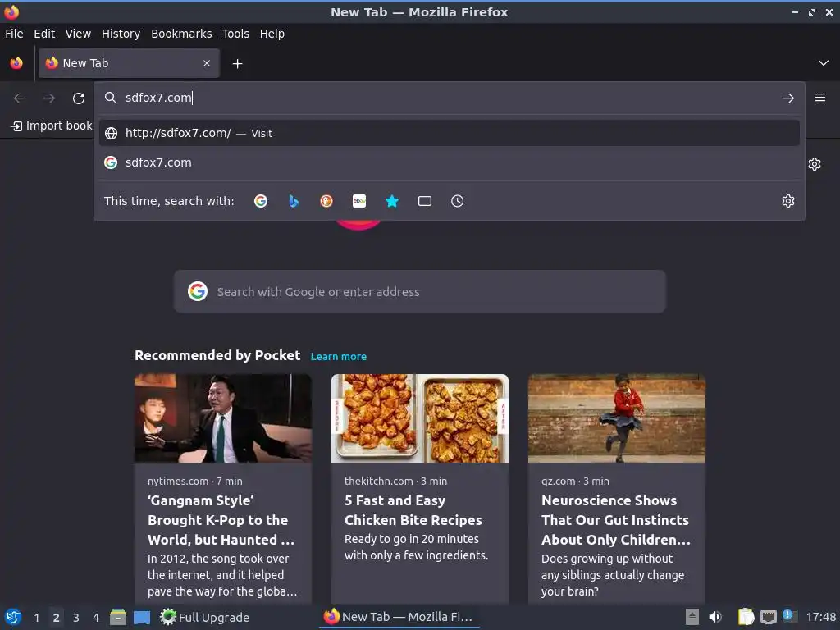The width and height of the screenshot is (840, 630).
Task: Open the View menu
Action: (x=78, y=34)
